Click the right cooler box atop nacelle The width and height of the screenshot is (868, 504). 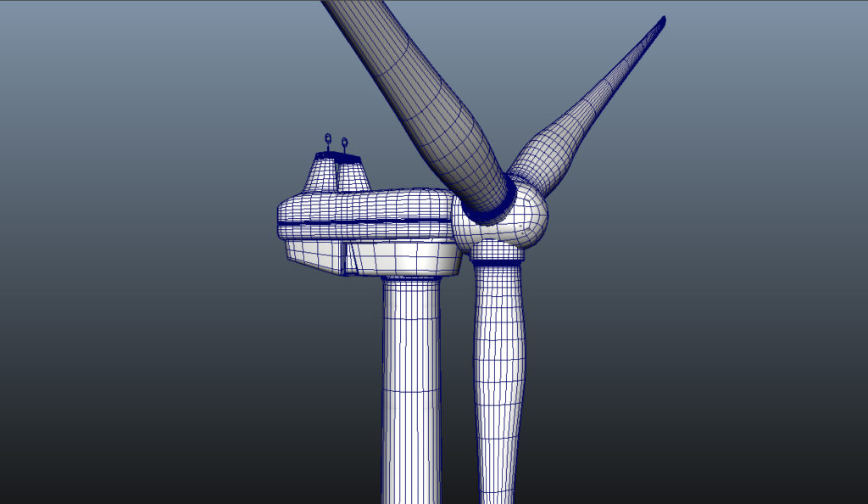click(353, 175)
